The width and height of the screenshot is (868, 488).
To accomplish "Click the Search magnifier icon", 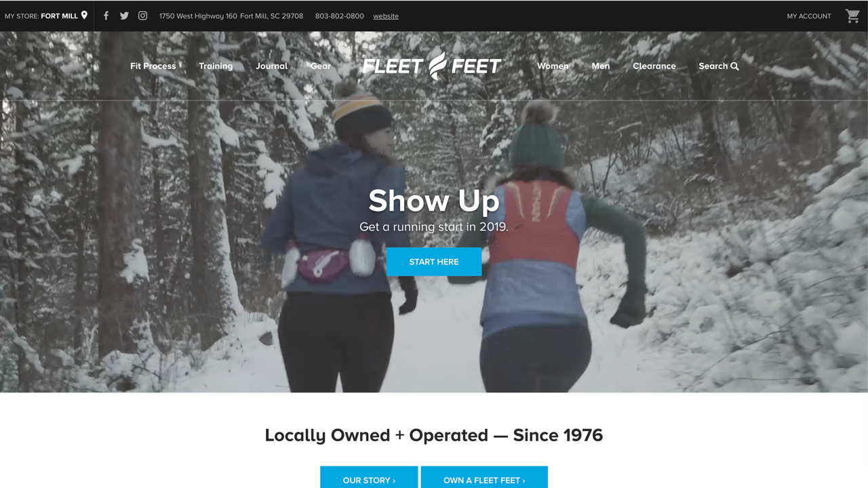I will pos(734,66).
